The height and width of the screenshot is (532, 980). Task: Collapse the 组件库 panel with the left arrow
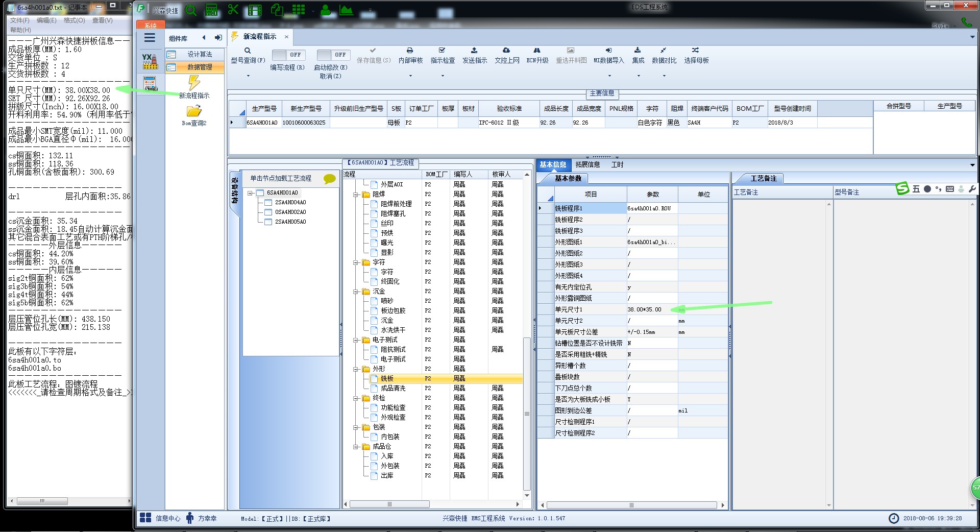click(204, 38)
